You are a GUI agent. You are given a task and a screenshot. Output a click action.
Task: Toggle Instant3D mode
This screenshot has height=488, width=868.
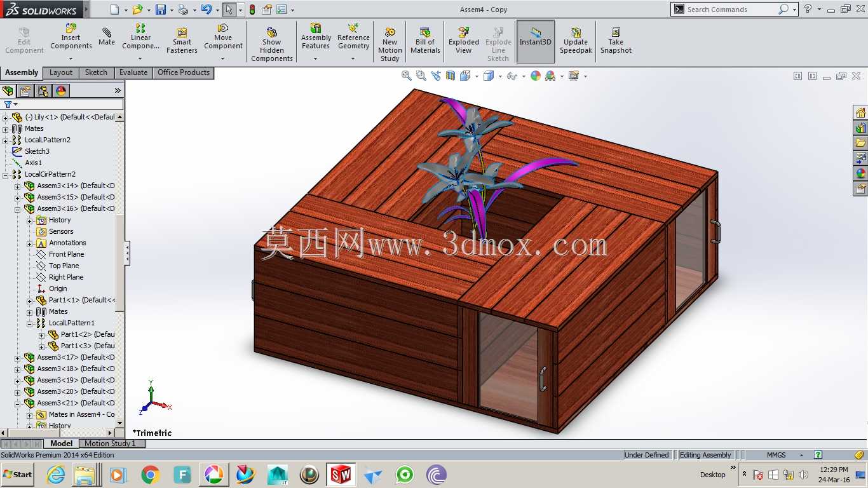(536, 41)
